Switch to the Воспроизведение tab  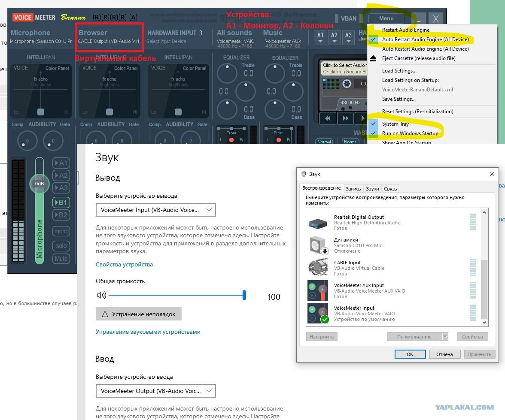[x=321, y=188]
